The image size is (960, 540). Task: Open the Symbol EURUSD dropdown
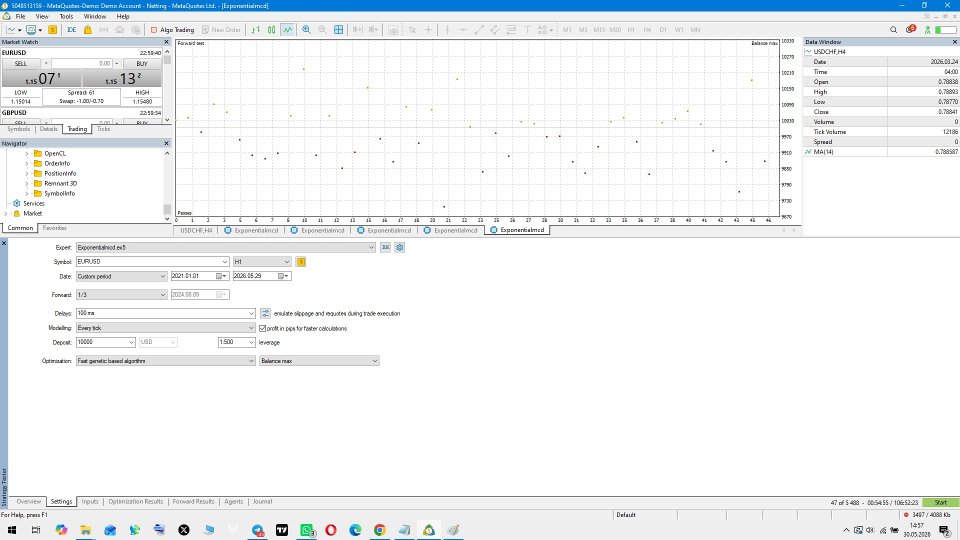[225, 261]
